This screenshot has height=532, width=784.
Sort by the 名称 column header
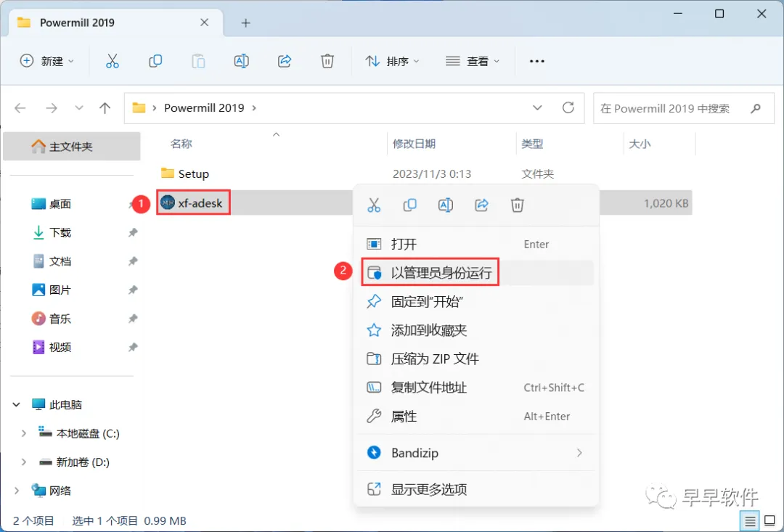tap(181, 144)
